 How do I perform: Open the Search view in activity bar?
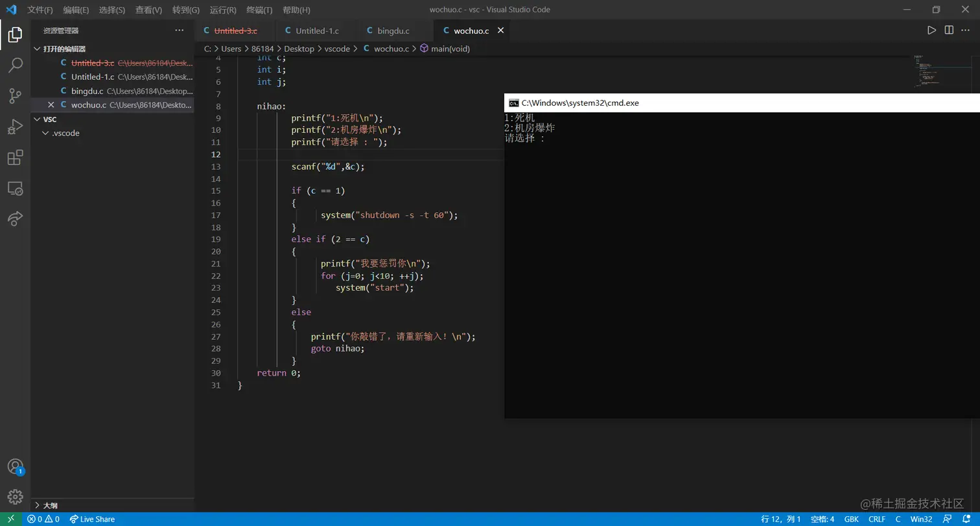pyautogui.click(x=15, y=65)
